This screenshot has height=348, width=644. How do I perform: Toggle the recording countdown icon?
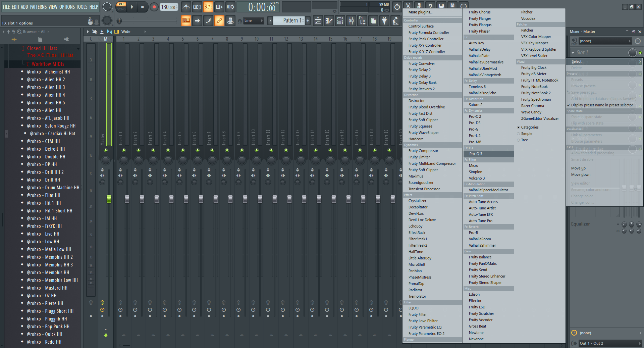[x=208, y=7]
